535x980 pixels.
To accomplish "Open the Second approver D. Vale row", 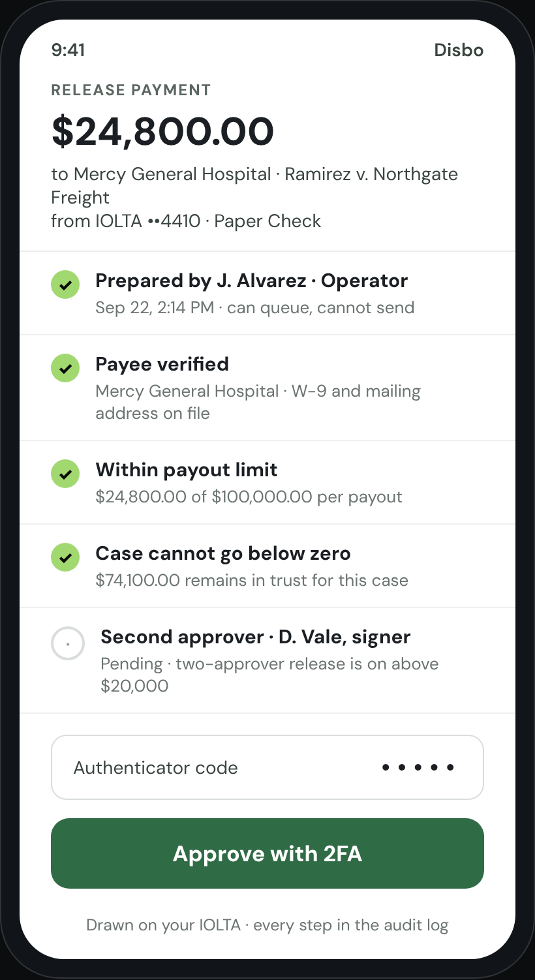I will tap(267, 660).
